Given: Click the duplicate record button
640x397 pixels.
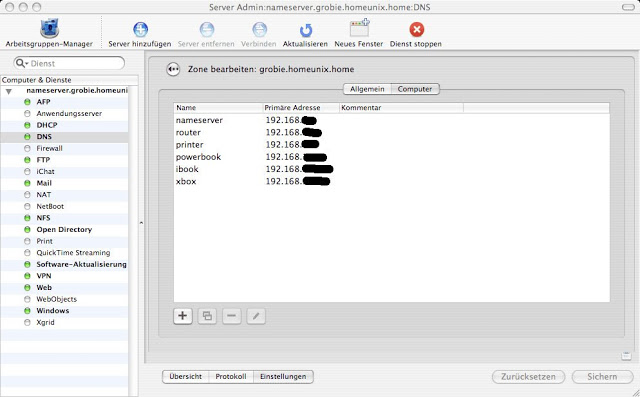Looking at the screenshot, I should click(207, 316).
